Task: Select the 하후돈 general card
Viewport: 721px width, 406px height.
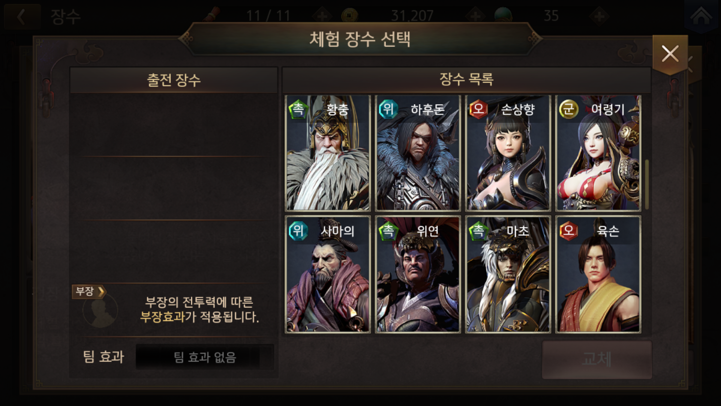Action: (418, 153)
